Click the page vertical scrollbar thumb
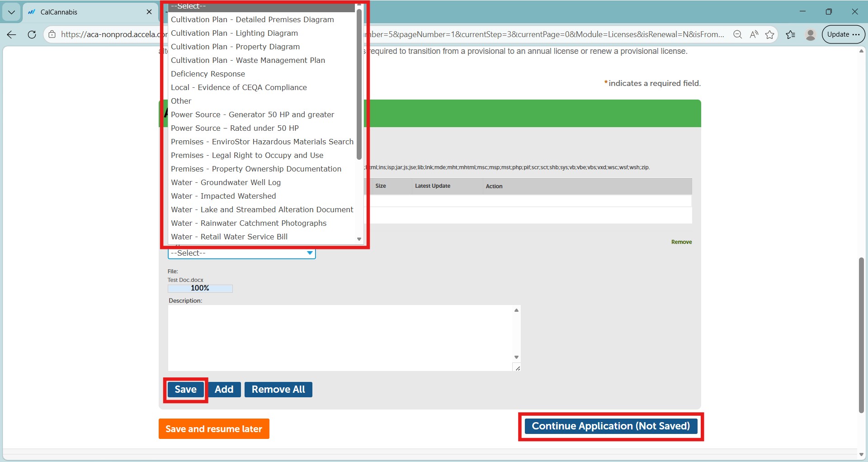The height and width of the screenshot is (462, 868). coord(861,335)
